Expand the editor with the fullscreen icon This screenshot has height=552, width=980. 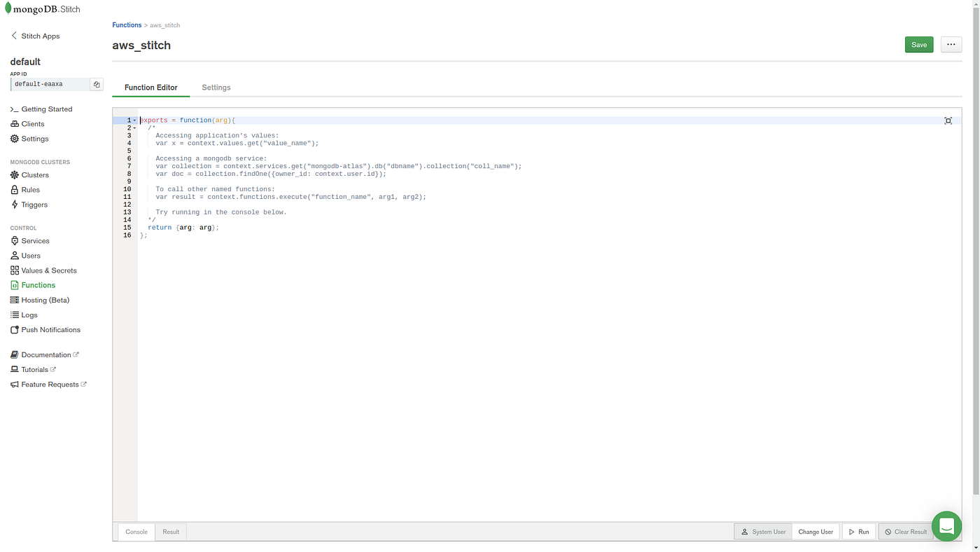[x=948, y=120]
